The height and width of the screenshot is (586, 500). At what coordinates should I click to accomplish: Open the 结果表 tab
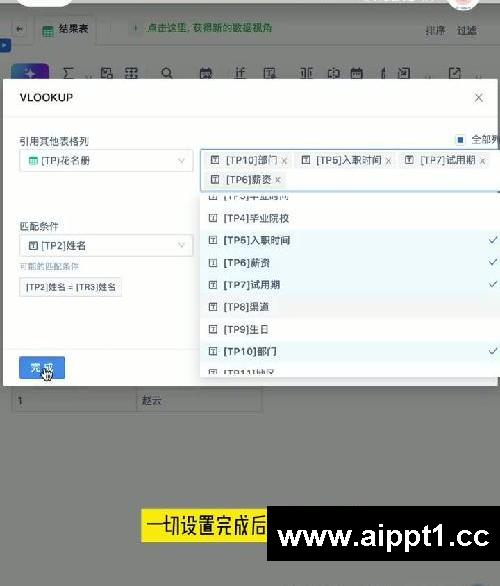pyautogui.click(x=66, y=30)
